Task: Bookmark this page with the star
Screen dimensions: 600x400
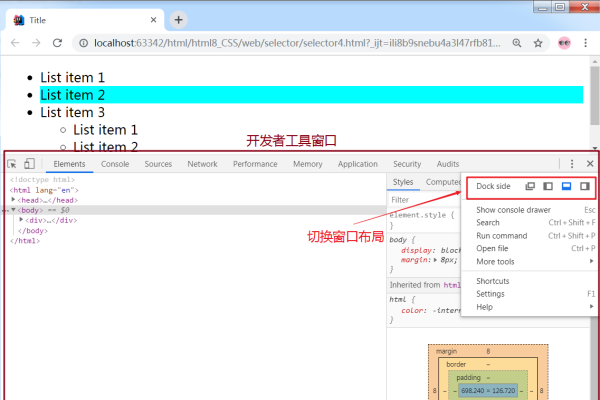Action: (538, 43)
